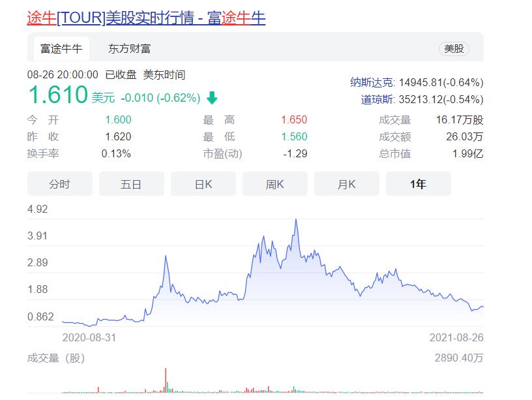The width and height of the screenshot is (532, 400).
Task: Open the 日K daily candlestick tab
Action: [203, 184]
